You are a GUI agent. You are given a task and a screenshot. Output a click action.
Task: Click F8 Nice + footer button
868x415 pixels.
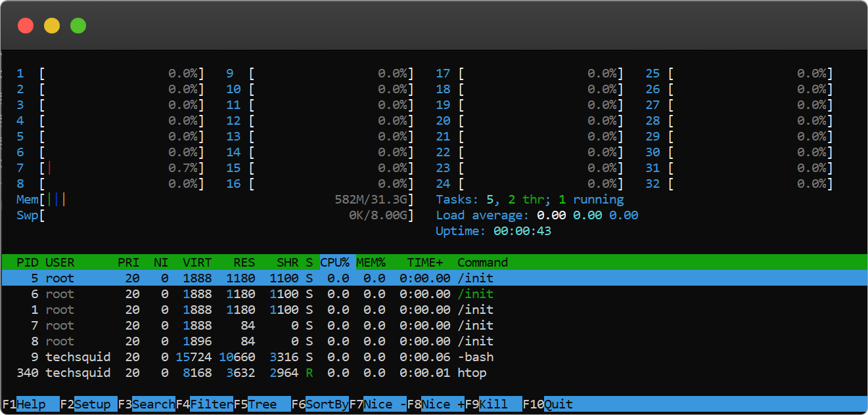pyautogui.click(x=436, y=404)
